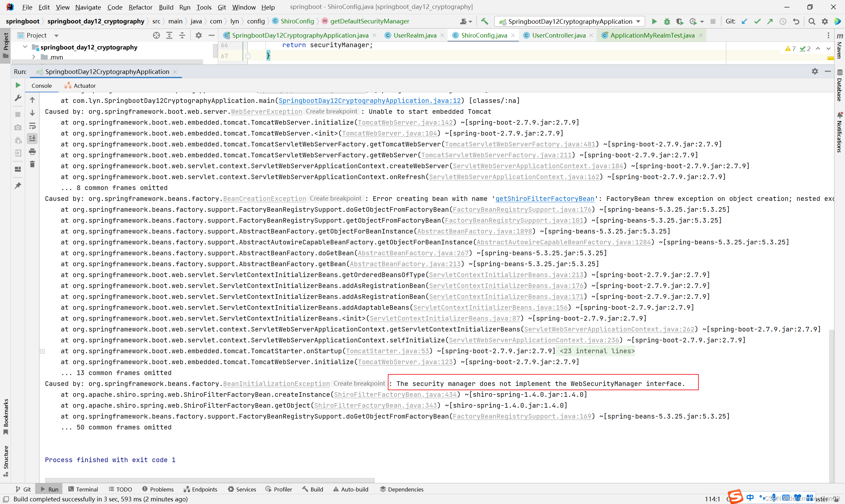845x504 pixels.
Task: Collapse the springboot_day12_cryptography project node
Action: click(24, 47)
